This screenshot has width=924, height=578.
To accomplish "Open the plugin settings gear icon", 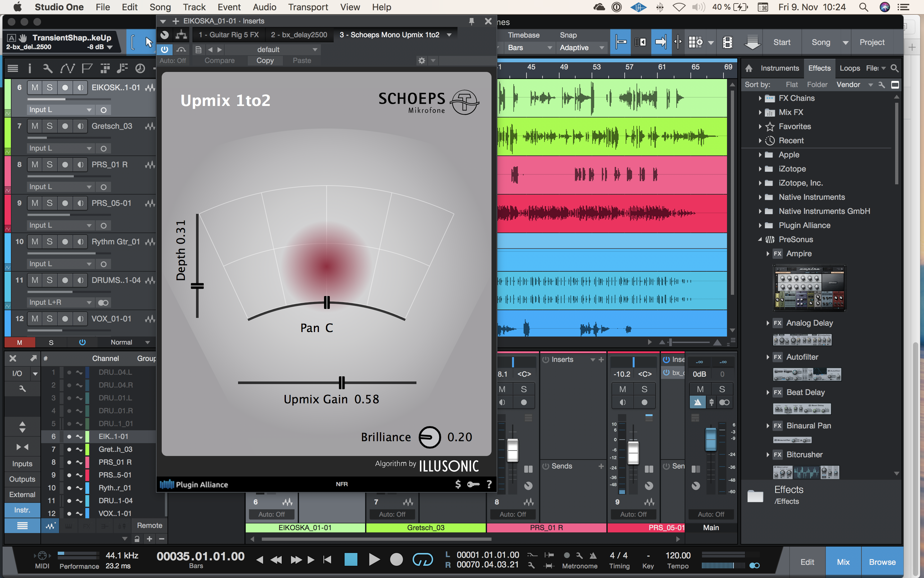I will [422, 60].
